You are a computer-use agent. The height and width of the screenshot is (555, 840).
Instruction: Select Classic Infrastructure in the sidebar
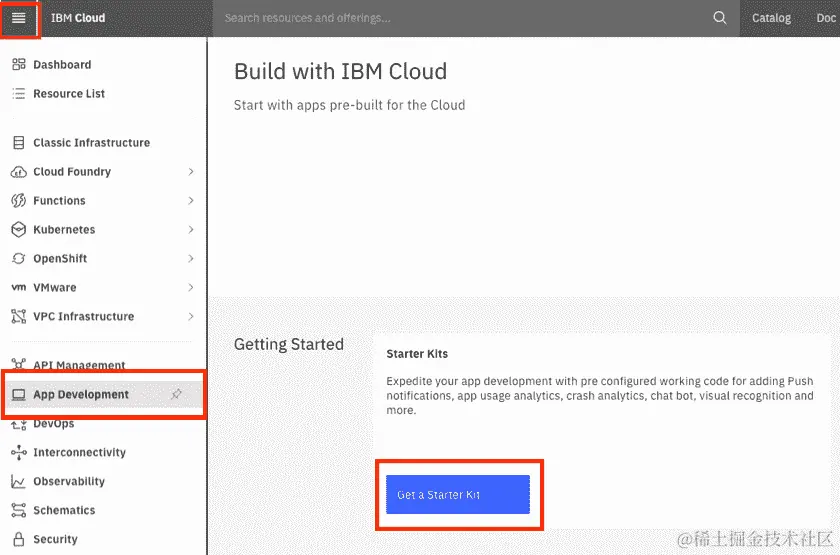point(92,143)
